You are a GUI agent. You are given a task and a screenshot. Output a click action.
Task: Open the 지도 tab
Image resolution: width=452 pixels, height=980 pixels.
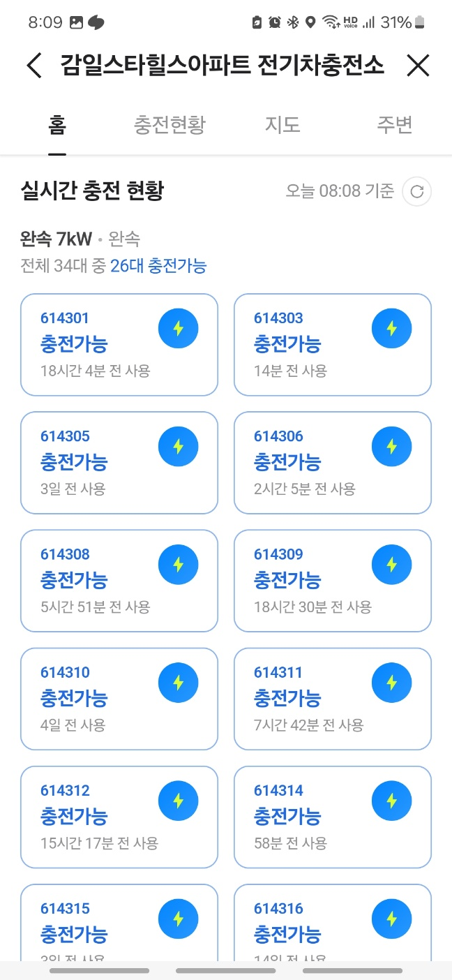(282, 124)
